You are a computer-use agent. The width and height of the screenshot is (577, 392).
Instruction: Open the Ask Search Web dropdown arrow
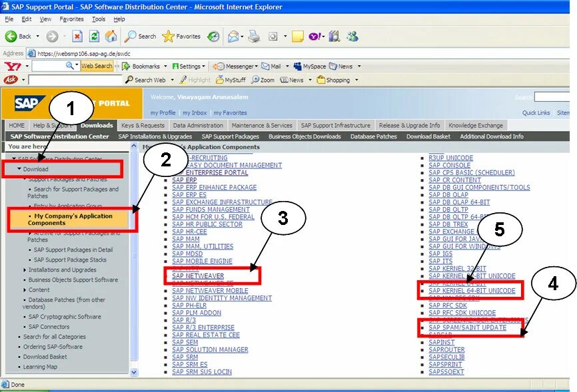click(172, 80)
